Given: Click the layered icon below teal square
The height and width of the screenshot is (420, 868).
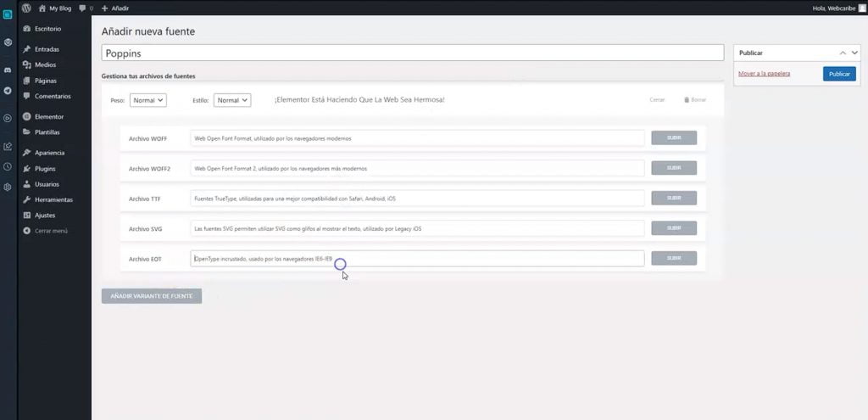Looking at the screenshot, I should [x=8, y=42].
